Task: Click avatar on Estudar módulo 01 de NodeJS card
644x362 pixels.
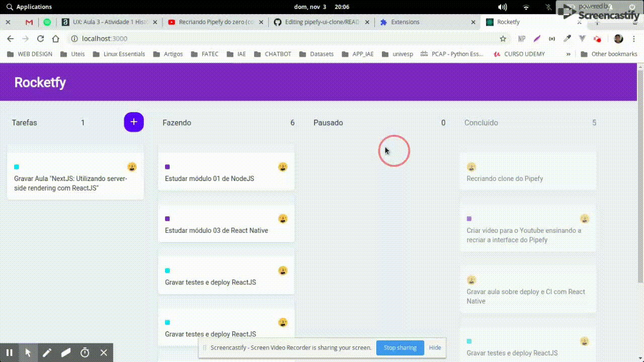Action: pyautogui.click(x=283, y=167)
